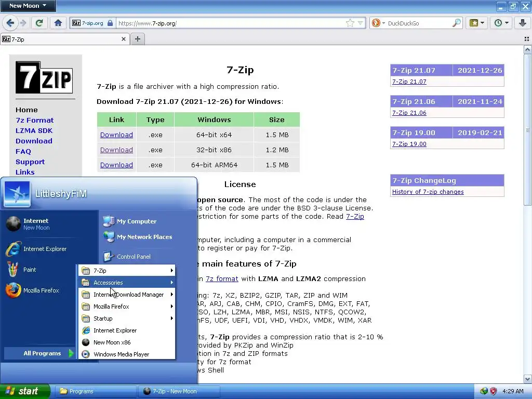Image resolution: width=532 pixels, height=399 pixels.
Task: Open the LZMA SDK sidebar link
Action: [x=34, y=130]
